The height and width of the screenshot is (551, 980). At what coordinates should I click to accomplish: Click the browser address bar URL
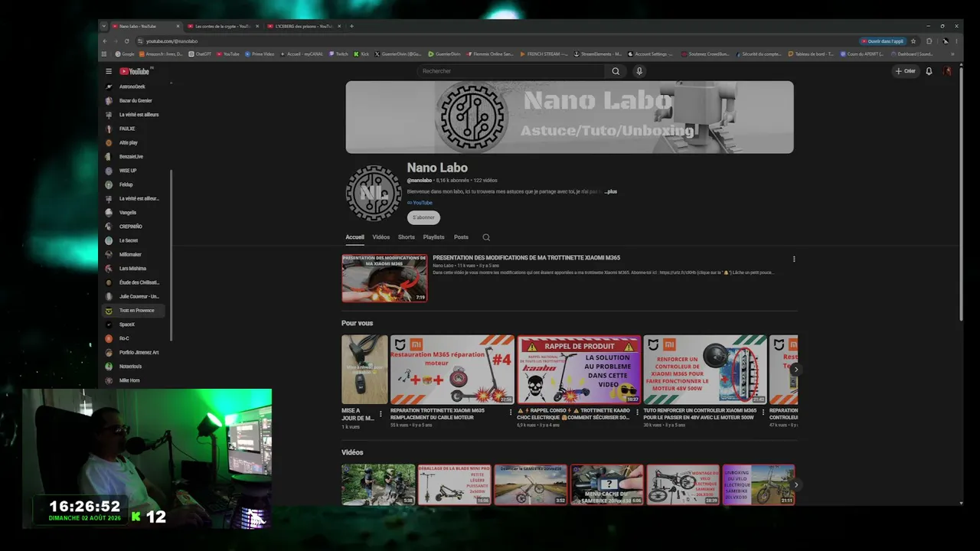(x=171, y=41)
